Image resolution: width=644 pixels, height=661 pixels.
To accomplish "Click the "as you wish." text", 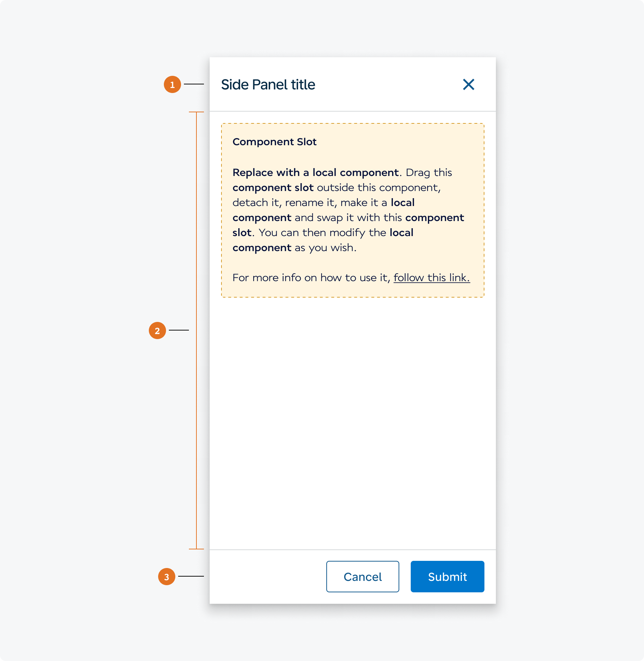I will [325, 248].
